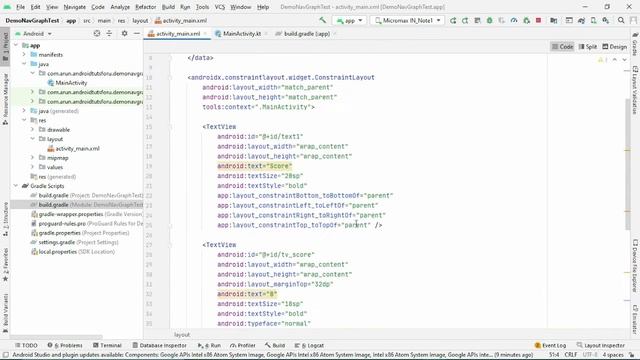Click the CRLF line separator status entry

[x=571, y=355]
